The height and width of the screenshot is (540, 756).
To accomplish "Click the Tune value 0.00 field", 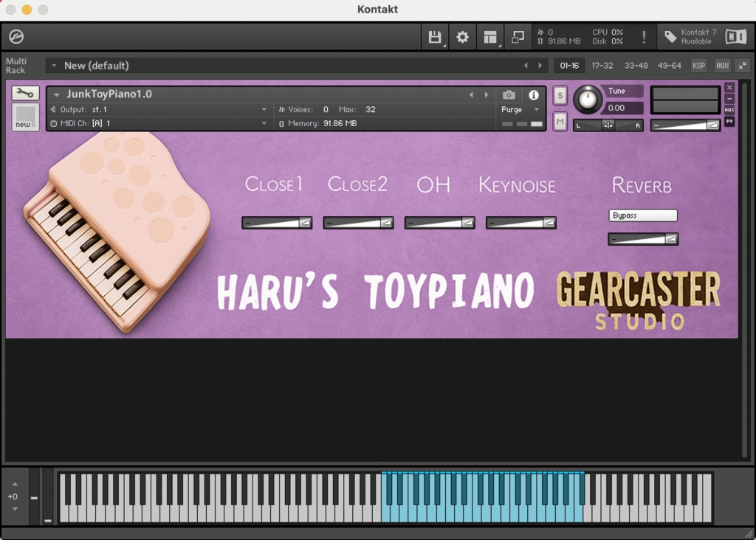I will tap(622, 108).
